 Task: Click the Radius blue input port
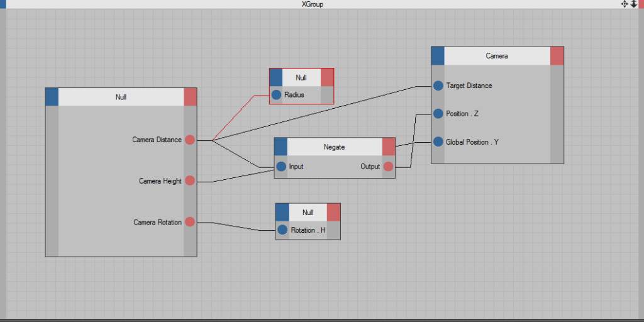[x=276, y=95]
